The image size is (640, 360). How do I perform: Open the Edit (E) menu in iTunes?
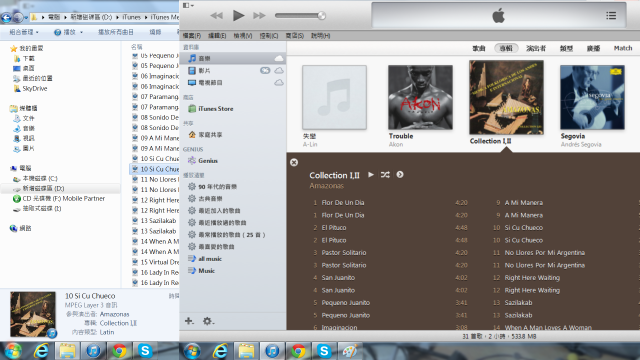click(217, 36)
